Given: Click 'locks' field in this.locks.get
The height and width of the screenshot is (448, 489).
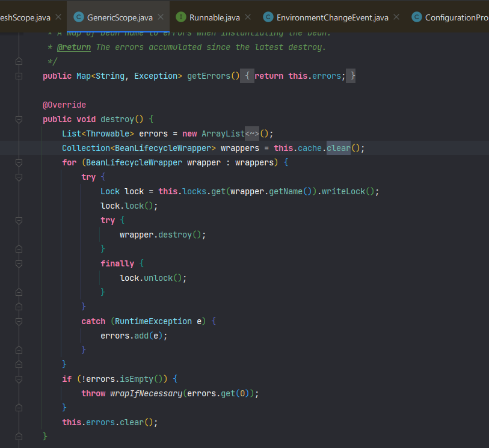Looking at the screenshot, I should pyautogui.click(x=194, y=191).
